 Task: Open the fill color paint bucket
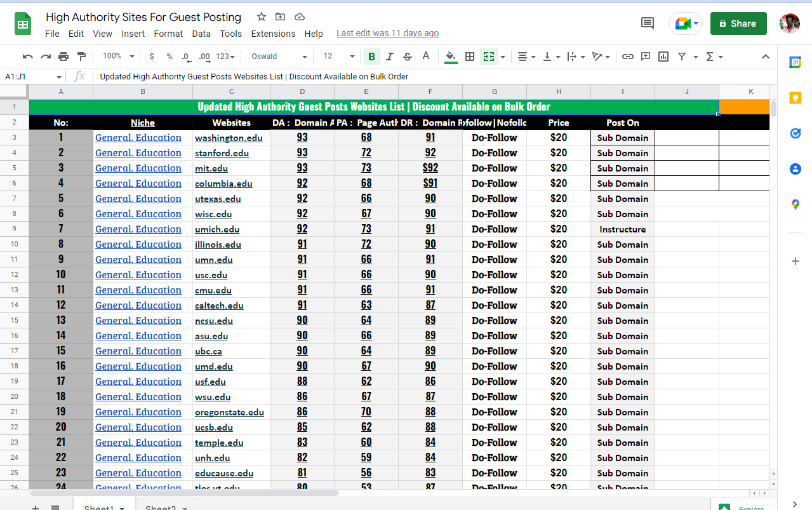click(x=451, y=57)
